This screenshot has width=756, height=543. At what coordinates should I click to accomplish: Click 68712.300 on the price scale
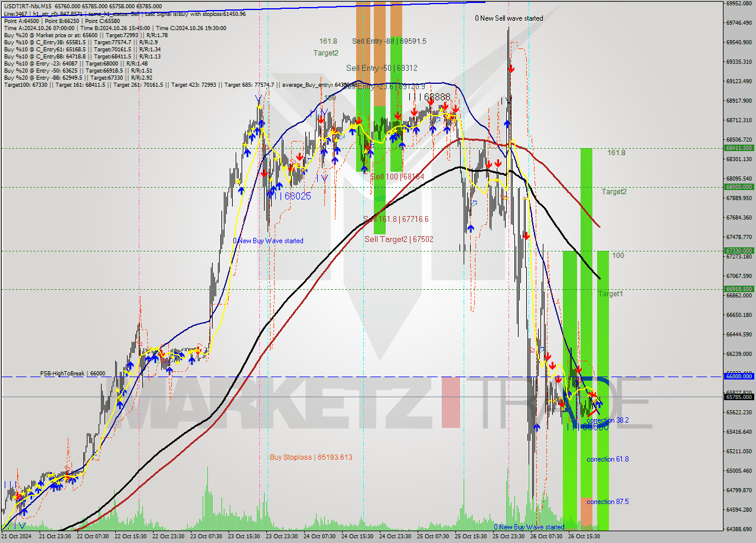(x=738, y=120)
